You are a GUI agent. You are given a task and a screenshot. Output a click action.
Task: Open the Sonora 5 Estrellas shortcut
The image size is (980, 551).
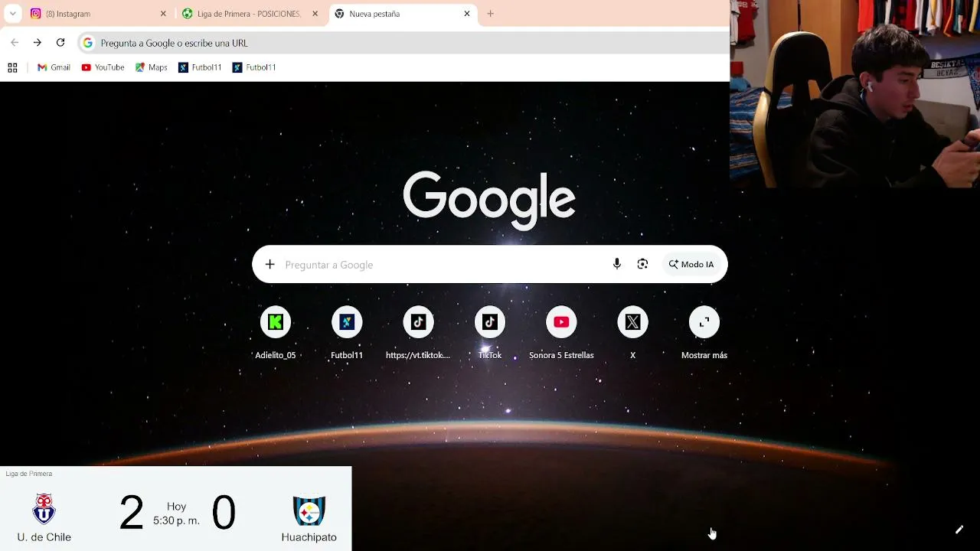tap(561, 333)
